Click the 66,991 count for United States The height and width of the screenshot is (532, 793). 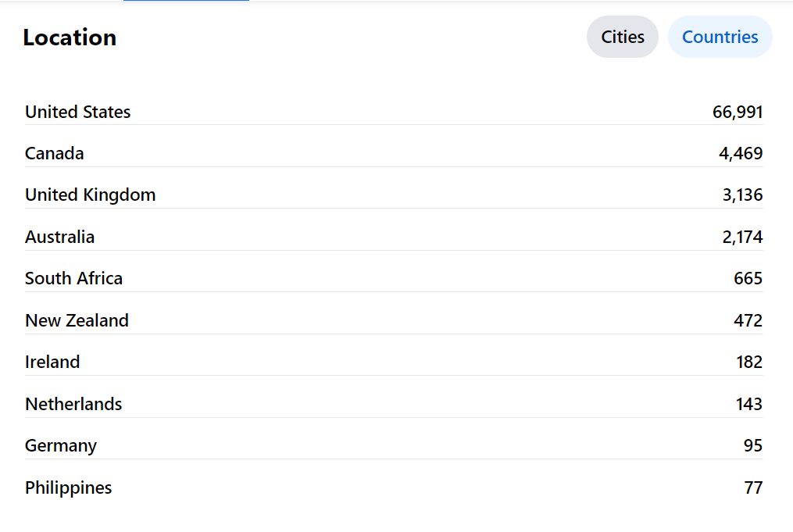737,112
